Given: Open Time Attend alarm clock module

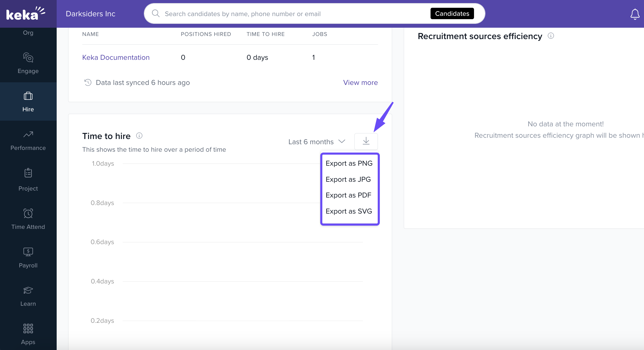Looking at the screenshot, I should click(28, 219).
